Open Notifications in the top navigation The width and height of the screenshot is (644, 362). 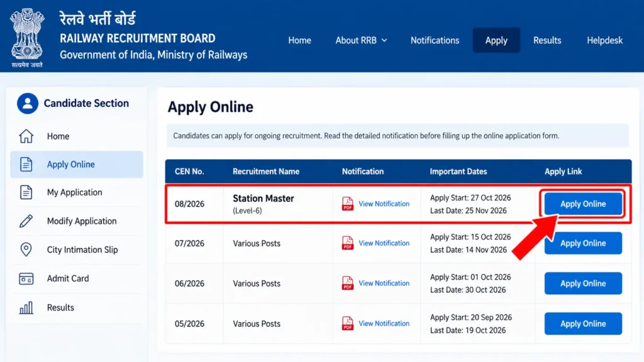(435, 40)
